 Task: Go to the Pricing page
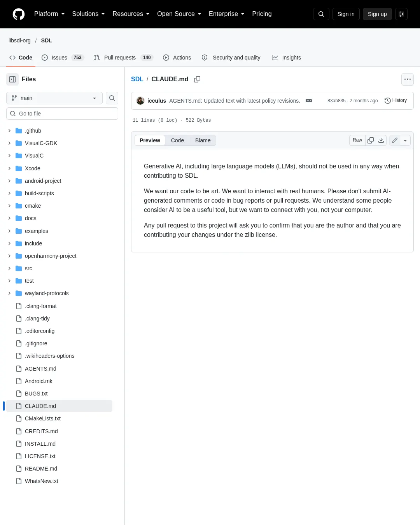(262, 14)
